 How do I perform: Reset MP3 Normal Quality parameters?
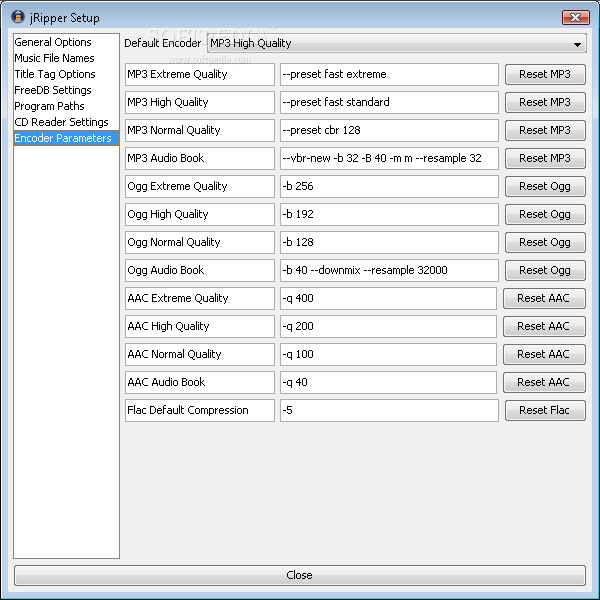545,130
